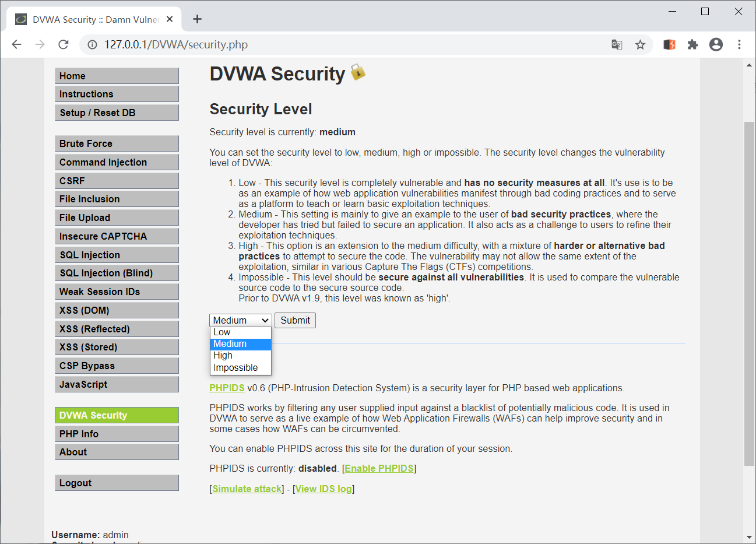Choose High from the security dropdown

pos(241,356)
